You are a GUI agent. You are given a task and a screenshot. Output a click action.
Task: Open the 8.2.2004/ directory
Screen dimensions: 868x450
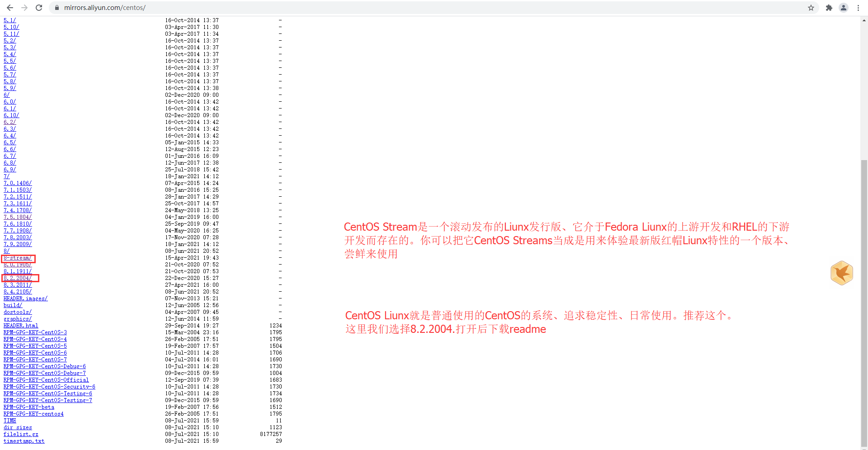click(18, 278)
